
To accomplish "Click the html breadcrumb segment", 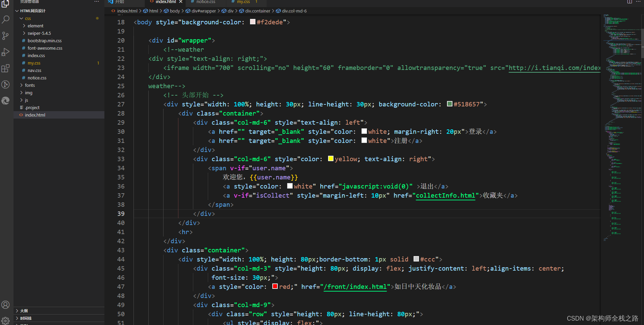I will click(153, 11).
